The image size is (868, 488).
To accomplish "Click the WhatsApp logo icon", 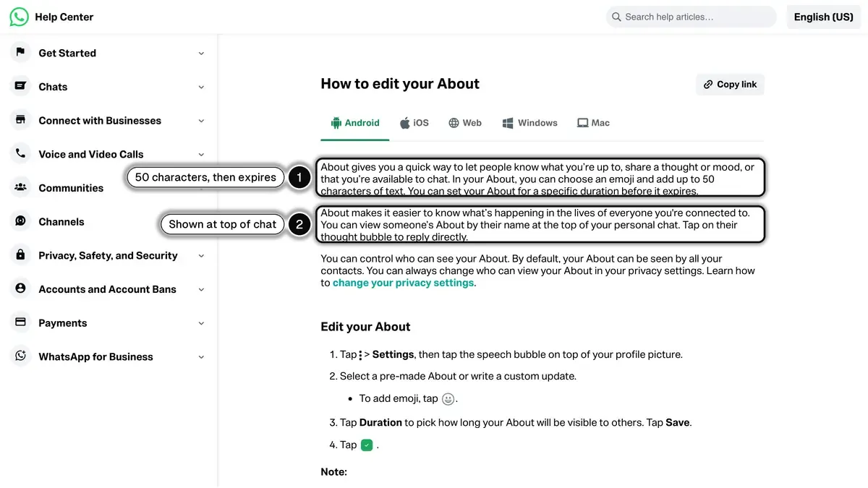I will click(x=20, y=17).
